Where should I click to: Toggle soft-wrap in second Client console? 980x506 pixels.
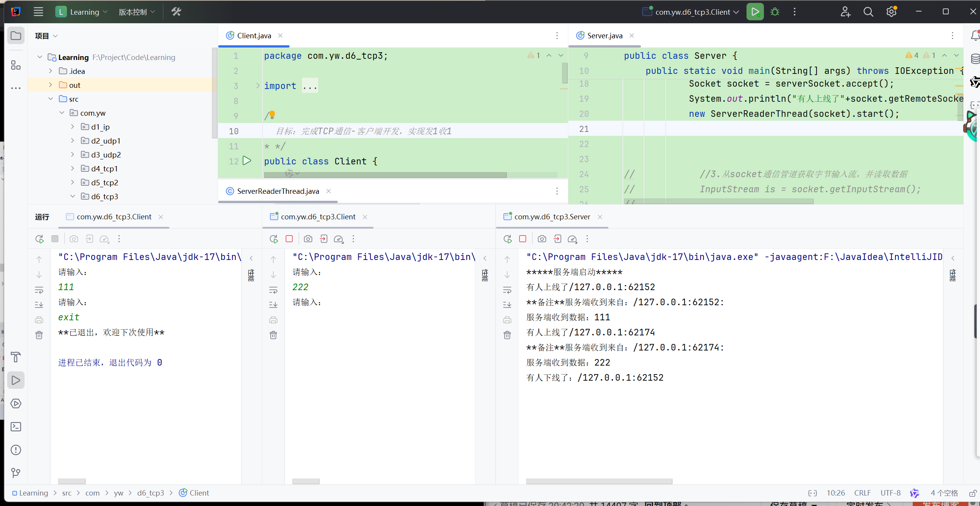[273, 290]
